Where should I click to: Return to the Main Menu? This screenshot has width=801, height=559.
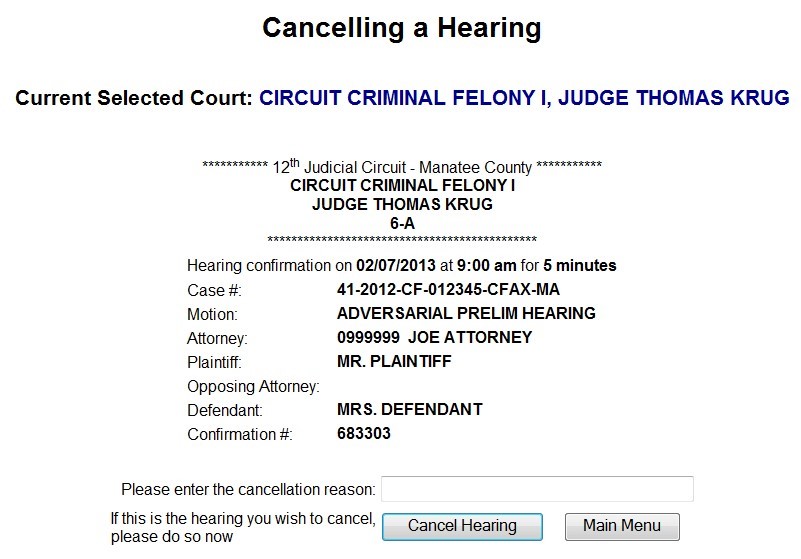(x=622, y=526)
